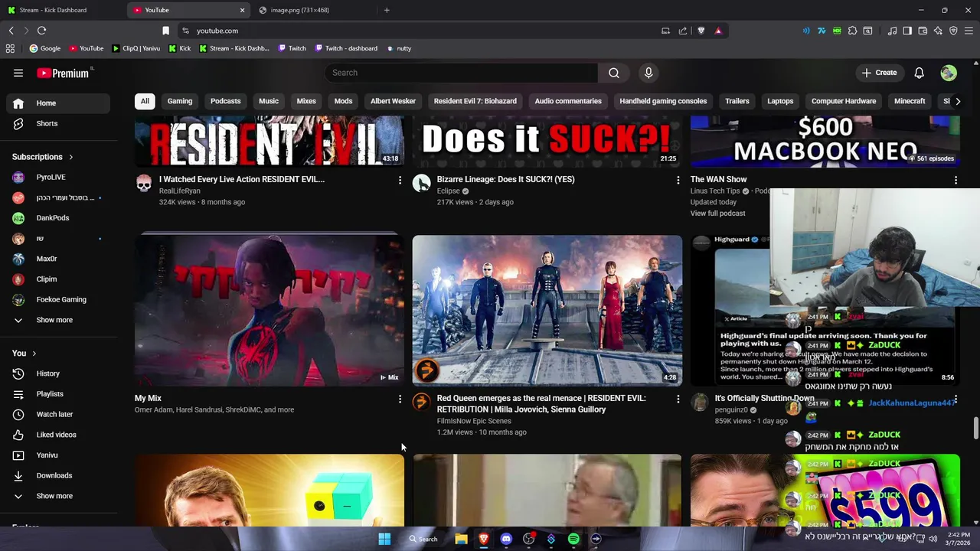Select the Mixes filter chip

tap(306, 101)
